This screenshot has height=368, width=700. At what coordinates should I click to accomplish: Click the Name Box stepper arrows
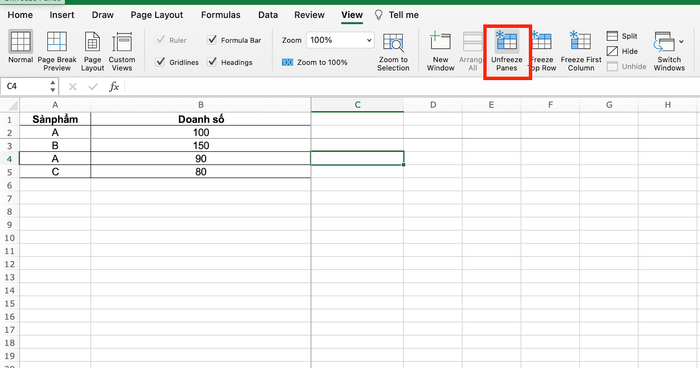click(53, 87)
